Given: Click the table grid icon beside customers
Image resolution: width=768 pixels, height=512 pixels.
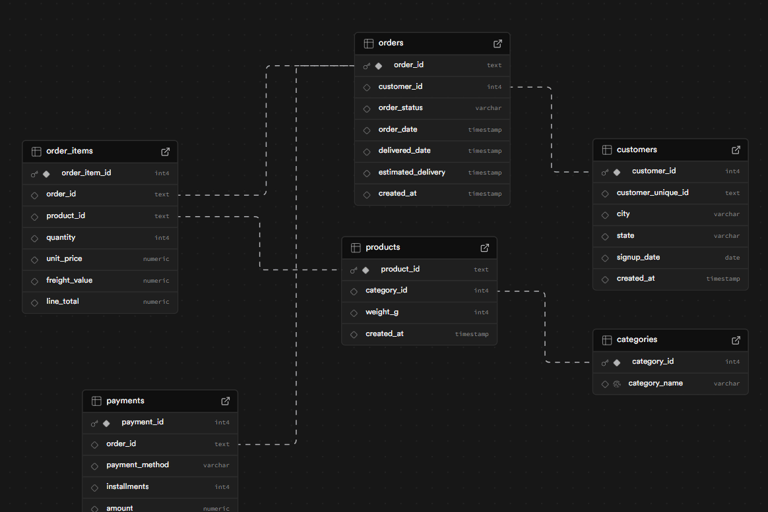Looking at the screenshot, I should [x=607, y=150].
